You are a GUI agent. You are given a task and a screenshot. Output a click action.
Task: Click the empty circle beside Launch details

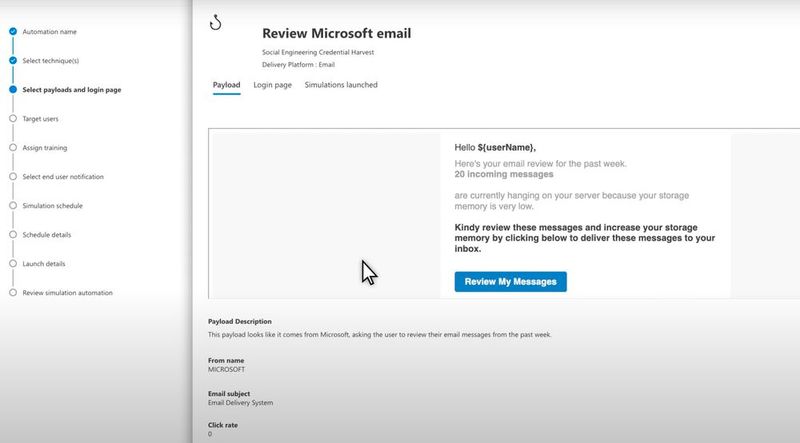[13, 263]
